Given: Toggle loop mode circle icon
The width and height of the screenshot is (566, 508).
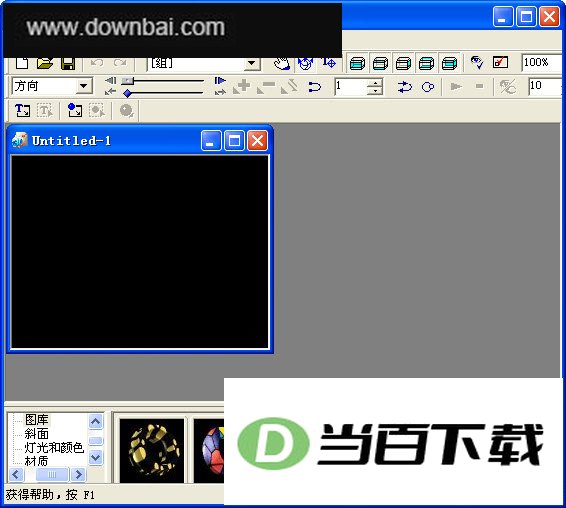Looking at the screenshot, I should 428,87.
